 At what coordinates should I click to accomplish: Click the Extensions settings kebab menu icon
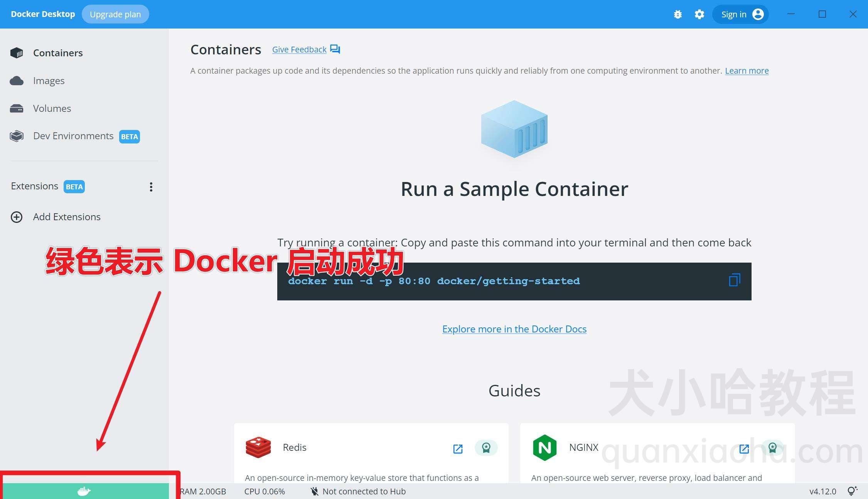152,187
